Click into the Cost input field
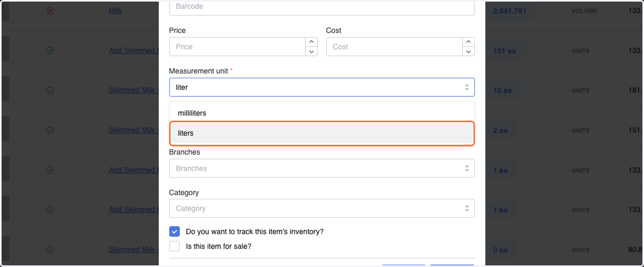 click(x=394, y=47)
